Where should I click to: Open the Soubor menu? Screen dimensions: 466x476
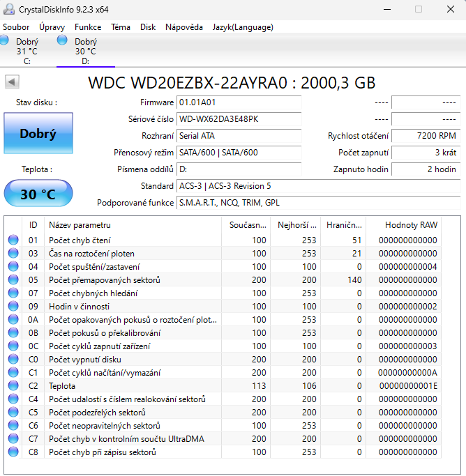16,27
